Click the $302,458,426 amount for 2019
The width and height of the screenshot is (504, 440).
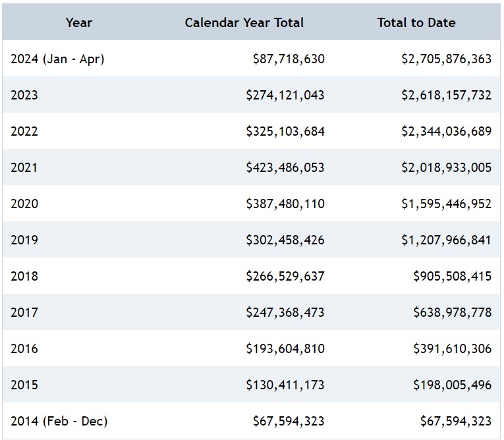coord(285,240)
